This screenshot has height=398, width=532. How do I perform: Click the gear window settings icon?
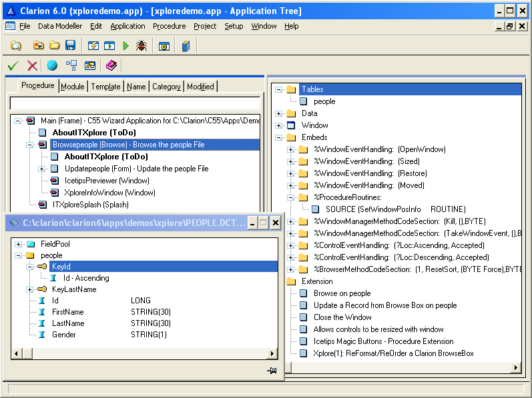coord(164,46)
